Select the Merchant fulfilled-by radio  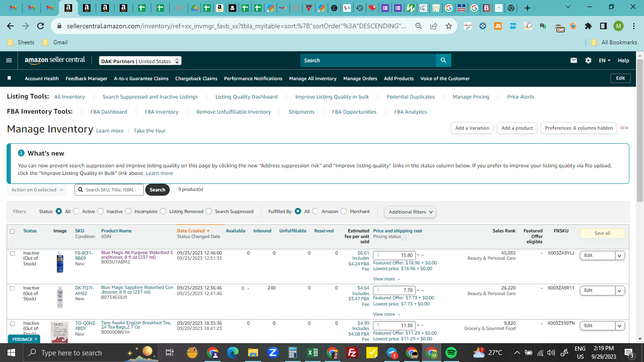point(344,212)
